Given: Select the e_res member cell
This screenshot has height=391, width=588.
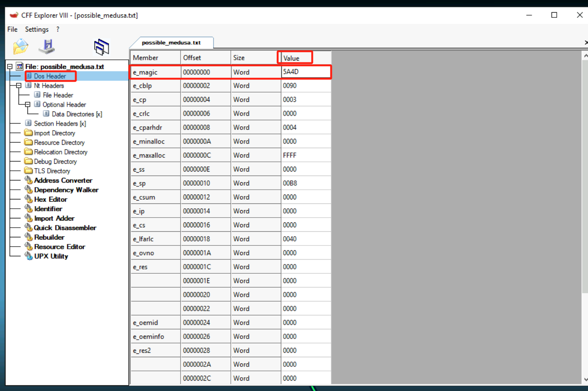Looking at the screenshot, I should click(155, 267).
